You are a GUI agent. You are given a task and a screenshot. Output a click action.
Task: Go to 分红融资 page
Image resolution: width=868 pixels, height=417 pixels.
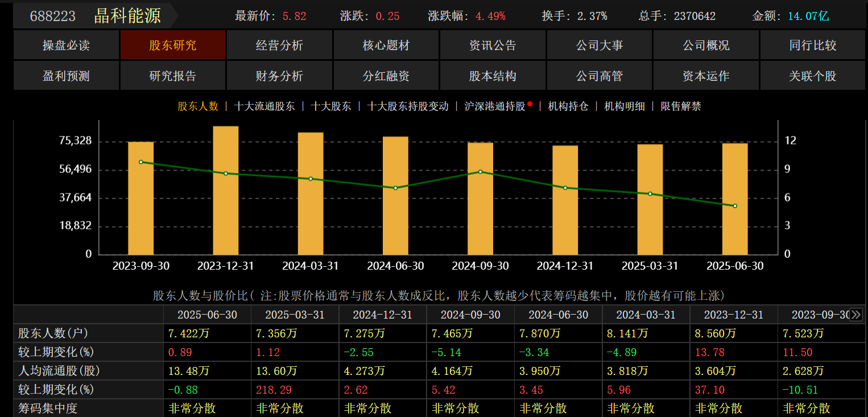(x=386, y=76)
